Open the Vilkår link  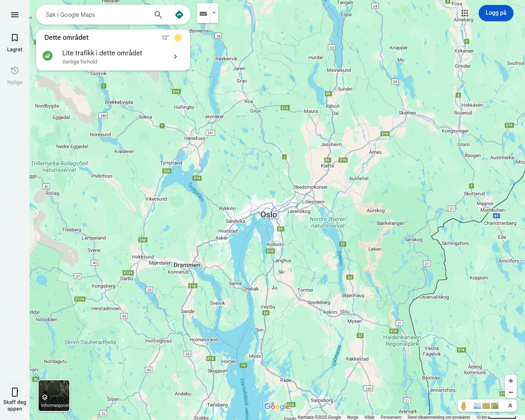click(x=370, y=417)
